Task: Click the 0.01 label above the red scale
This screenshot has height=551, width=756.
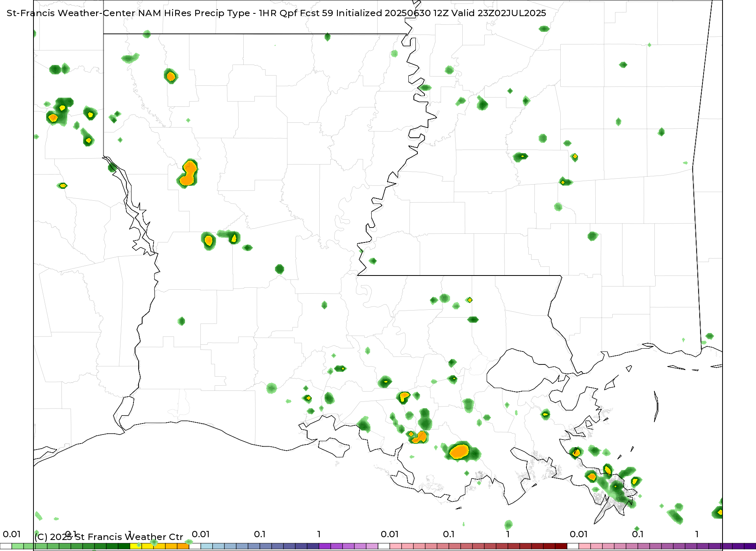Action: (x=389, y=534)
